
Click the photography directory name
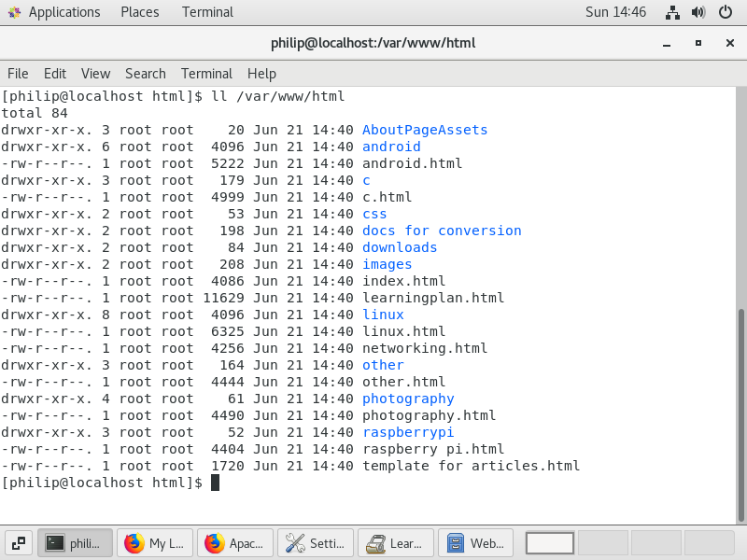tap(408, 399)
